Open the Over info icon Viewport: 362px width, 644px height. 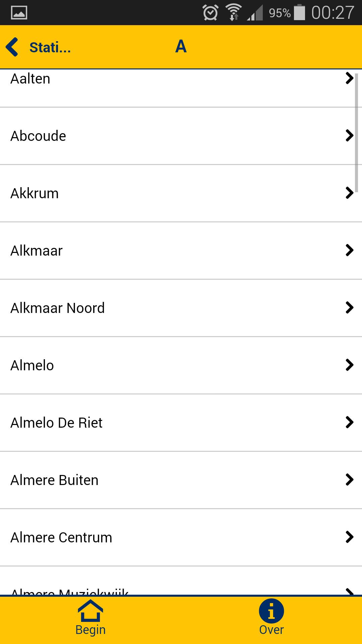[x=271, y=611]
